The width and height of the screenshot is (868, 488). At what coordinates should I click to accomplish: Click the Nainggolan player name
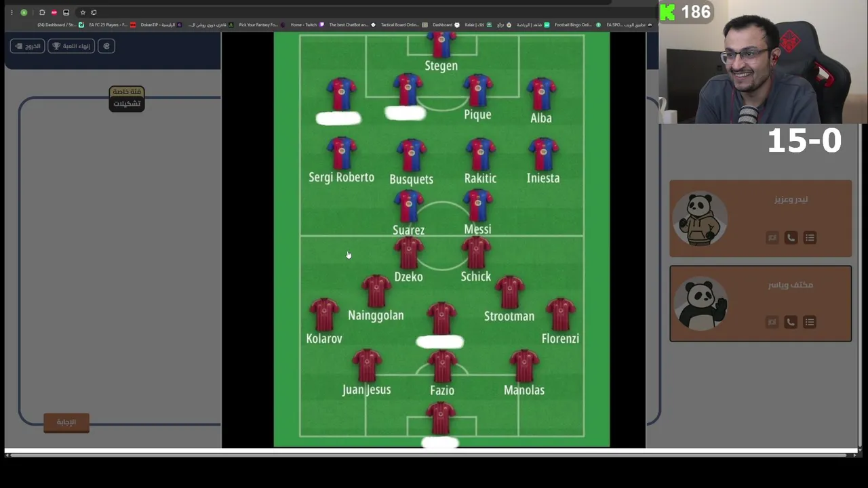tap(376, 315)
